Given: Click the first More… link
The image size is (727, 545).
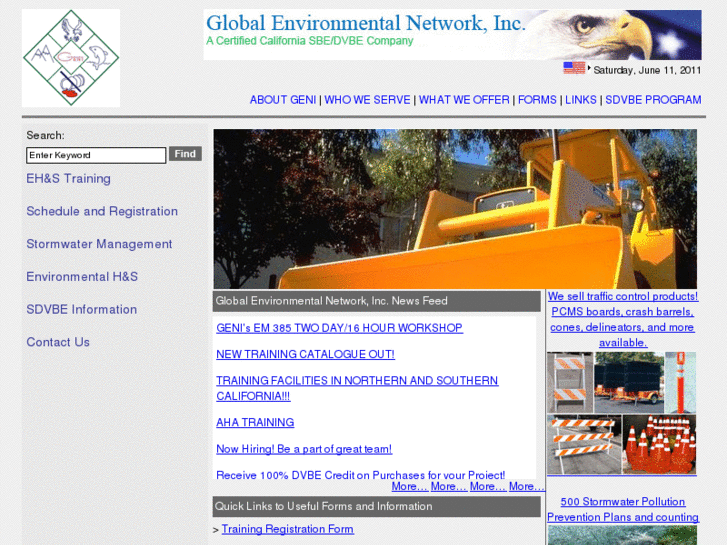Looking at the screenshot, I should coord(409,487).
